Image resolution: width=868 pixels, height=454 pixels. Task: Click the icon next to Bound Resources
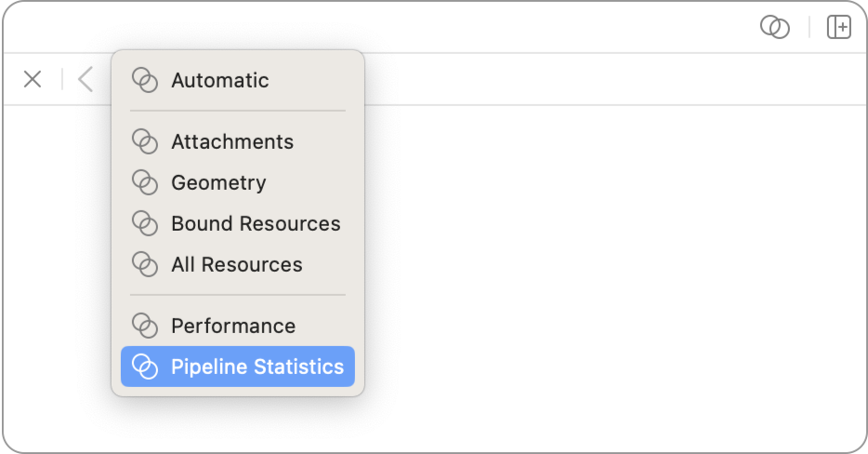144,223
